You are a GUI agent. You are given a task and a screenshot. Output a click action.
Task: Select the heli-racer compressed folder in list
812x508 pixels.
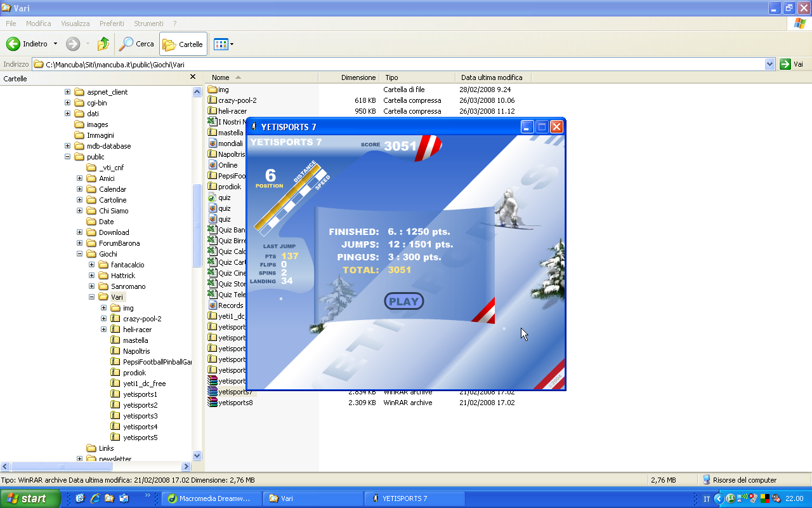pyautogui.click(x=228, y=111)
